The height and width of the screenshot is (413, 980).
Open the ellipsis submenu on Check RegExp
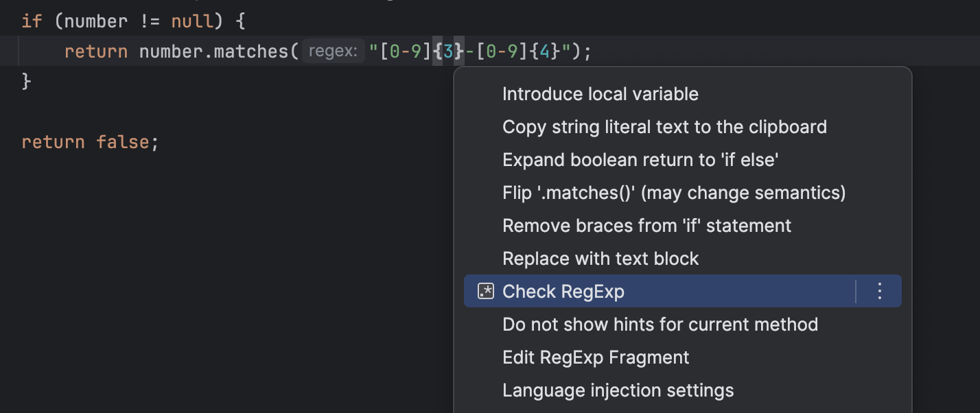879,291
